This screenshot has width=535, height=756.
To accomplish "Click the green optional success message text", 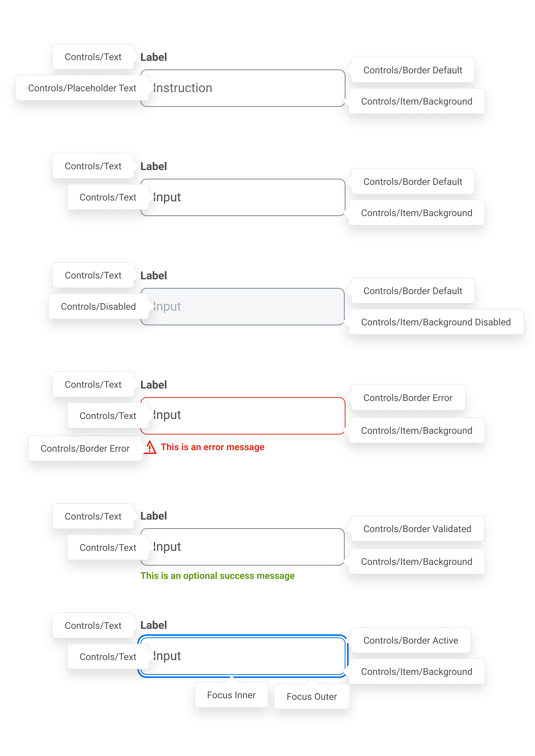I will click(218, 576).
